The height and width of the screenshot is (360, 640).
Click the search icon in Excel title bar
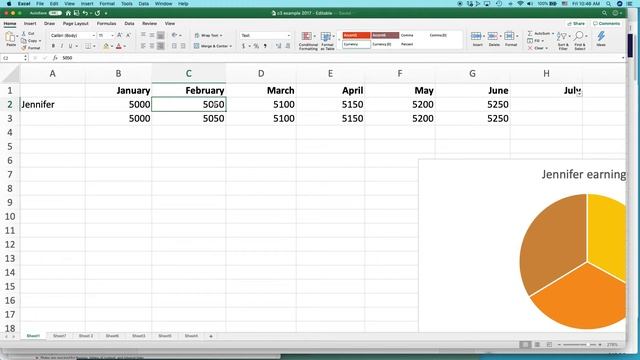tap(604, 13)
